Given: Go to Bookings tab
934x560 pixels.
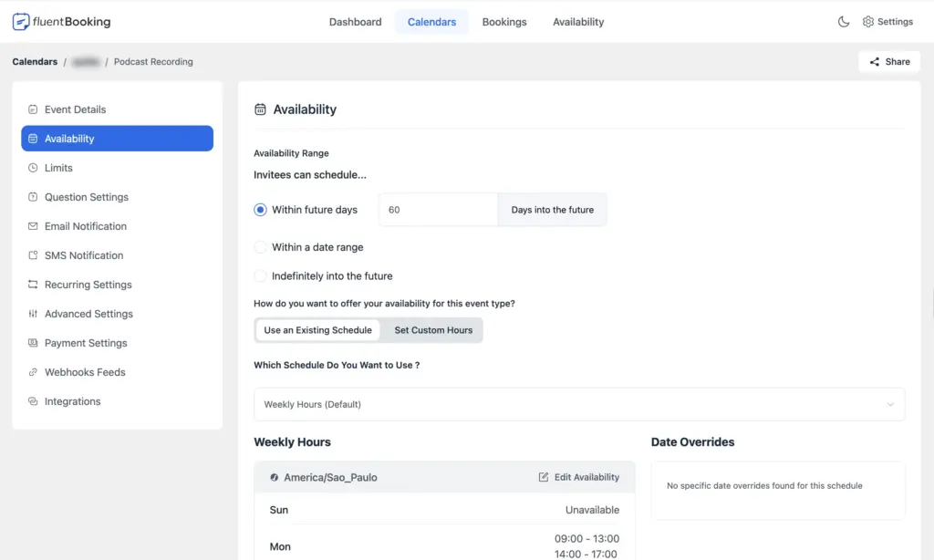Looking at the screenshot, I should (x=504, y=22).
